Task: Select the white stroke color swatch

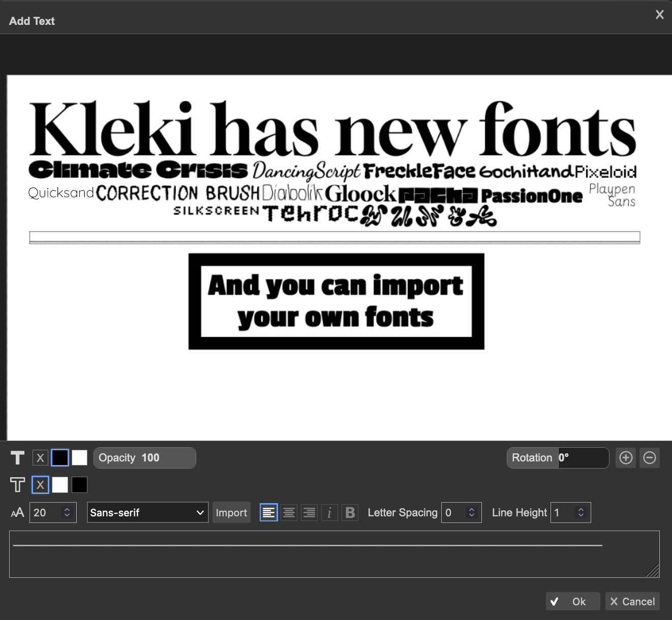Action: [60, 485]
